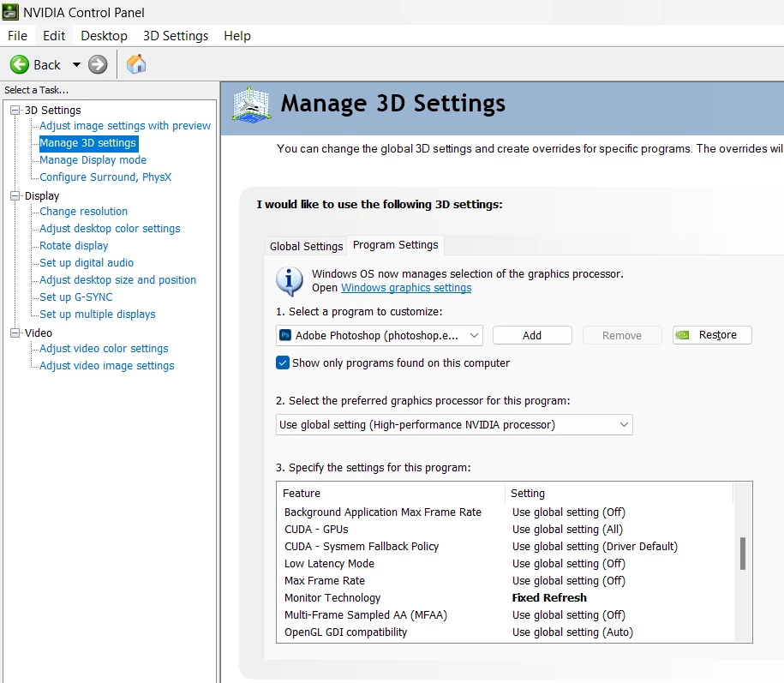Screen dimensions: 784x683
Task: Collapse the 3D Settings tree node
Action: tap(15, 110)
